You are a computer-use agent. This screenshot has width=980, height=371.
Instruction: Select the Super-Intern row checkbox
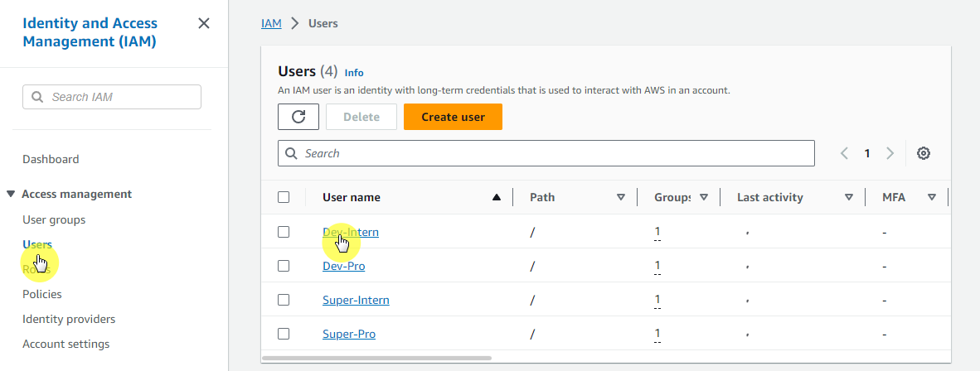284,300
